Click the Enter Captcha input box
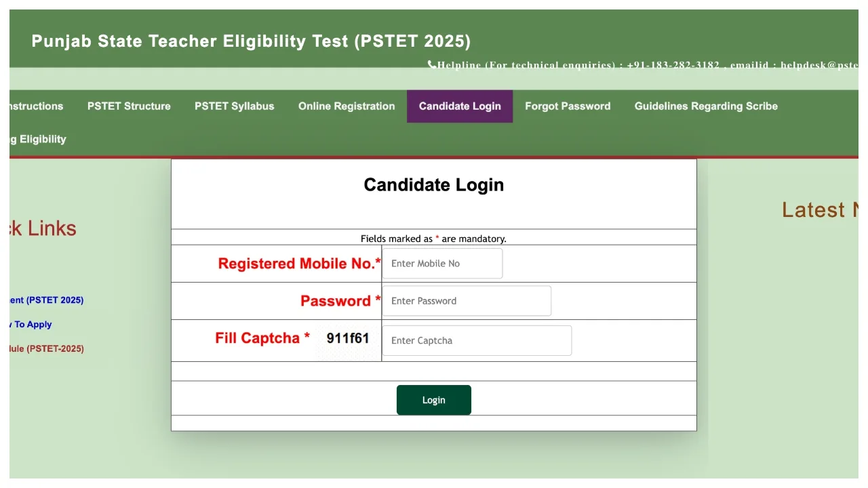Screen dimensions: 868x488 click(x=477, y=340)
